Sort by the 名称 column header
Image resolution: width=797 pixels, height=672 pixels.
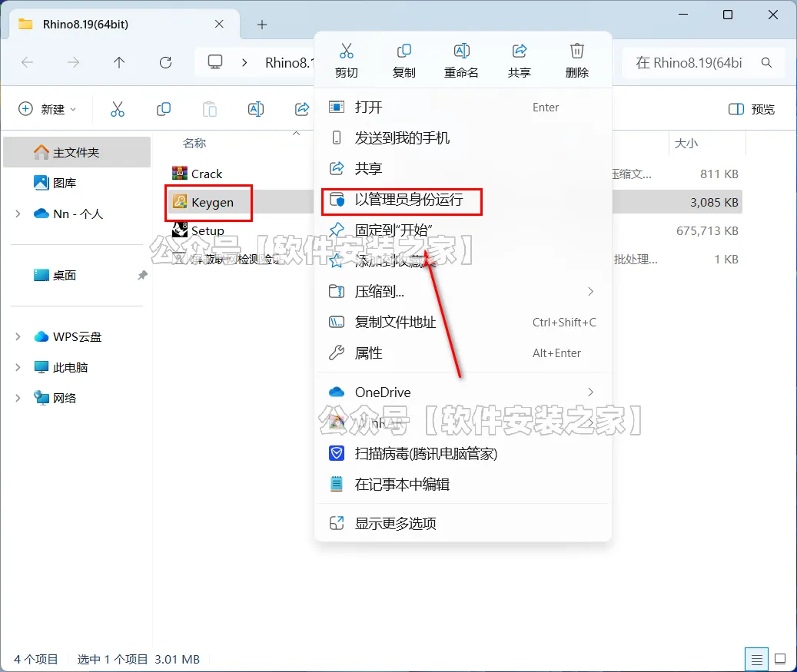(x=194, y=144)
